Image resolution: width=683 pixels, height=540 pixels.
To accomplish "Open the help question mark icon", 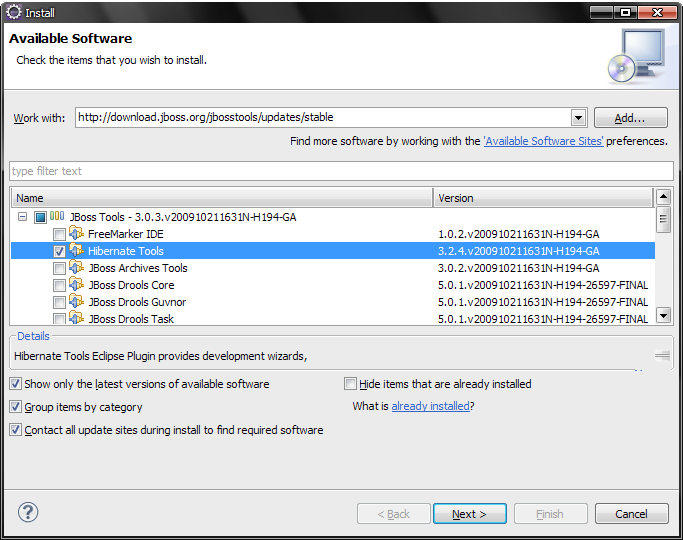I will click(x=28, y=512).
